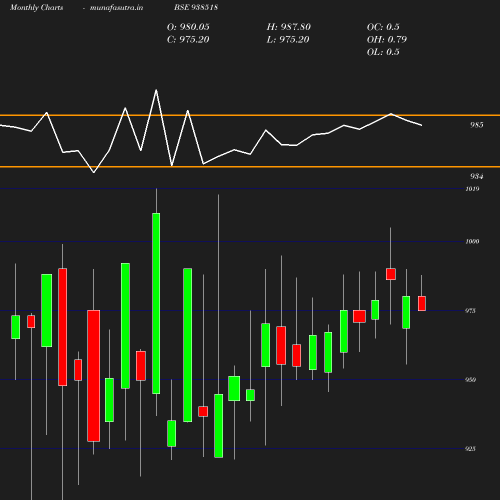Image resolution: width=500 pixels, height=500 pixels.
Task: Click the last red candle on the right
Action: point(422,303)
